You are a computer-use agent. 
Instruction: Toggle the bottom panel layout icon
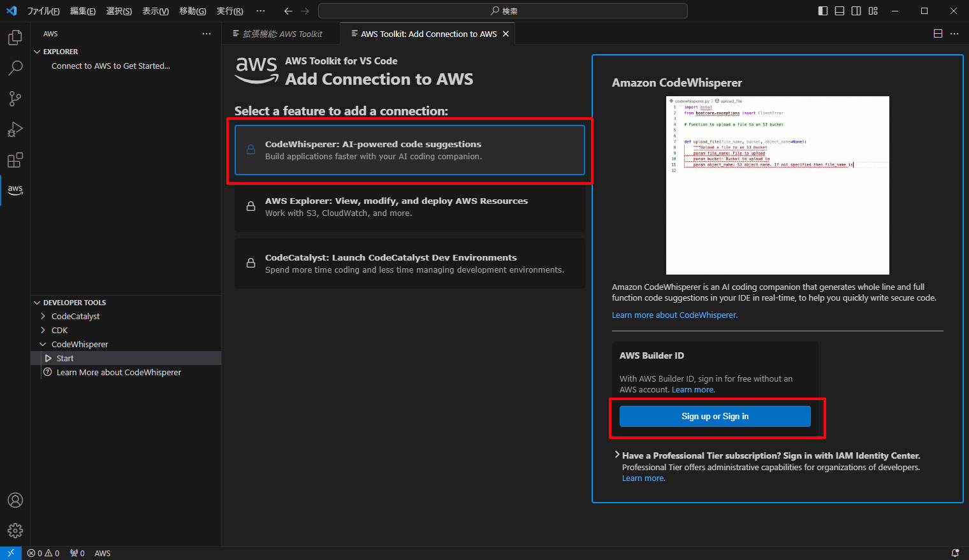(x=840, y=11)
